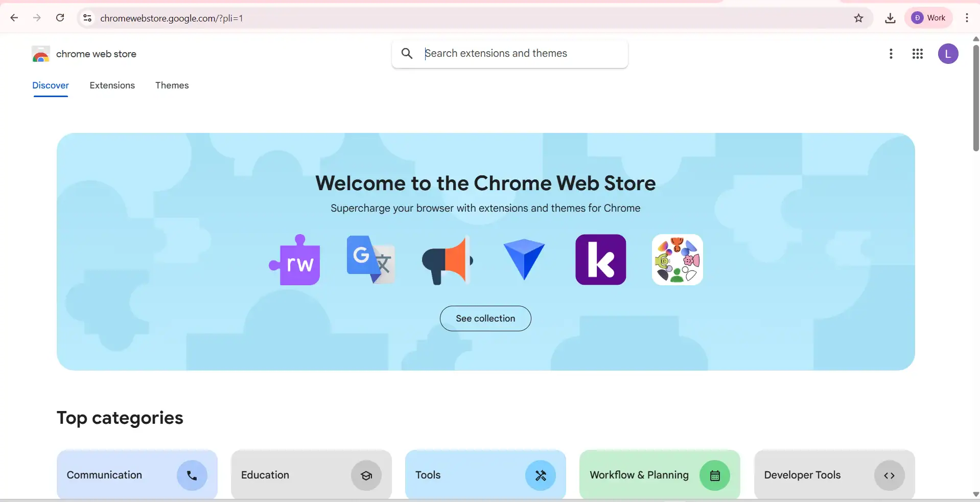Go back to the previous page
Image resolution: width=980 pixels, height=502 pixels.
coord(14,18)
